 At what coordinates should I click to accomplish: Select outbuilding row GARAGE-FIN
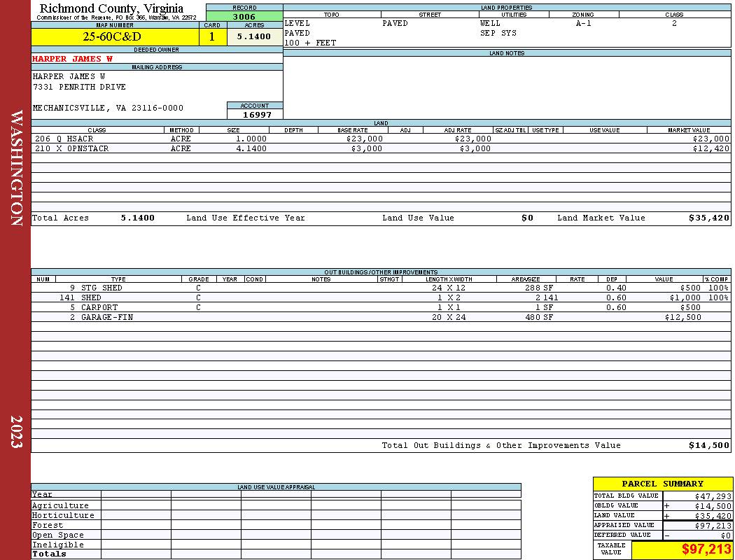tap(381, 317)
